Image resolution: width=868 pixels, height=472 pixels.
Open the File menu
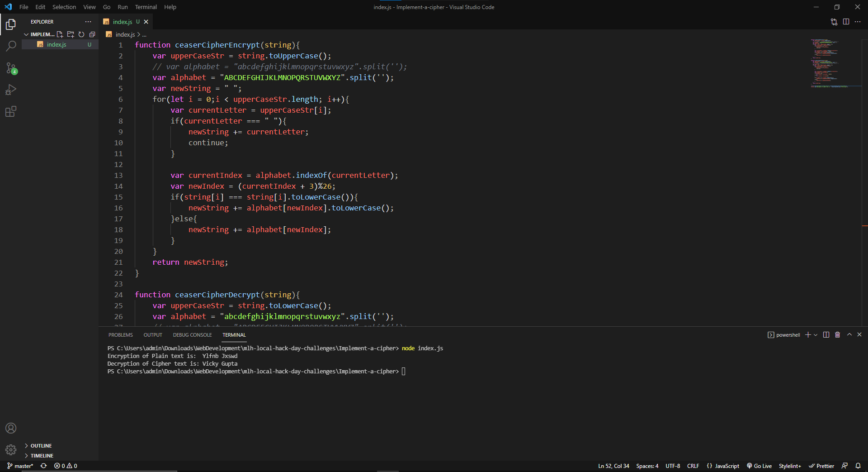24,7
